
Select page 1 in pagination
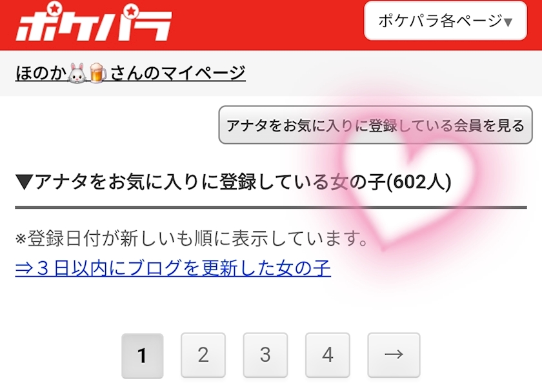tap(143, 355)
